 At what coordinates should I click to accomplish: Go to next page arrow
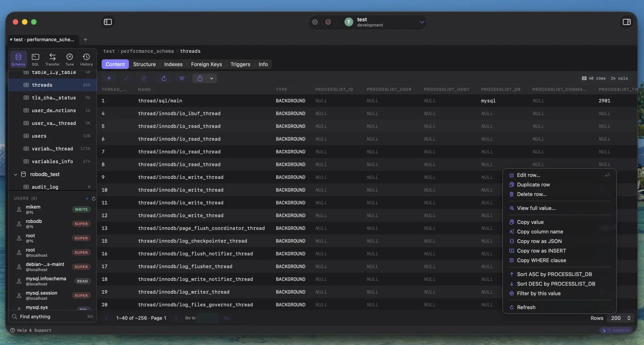pyautogui.click(x=176, y=318)
